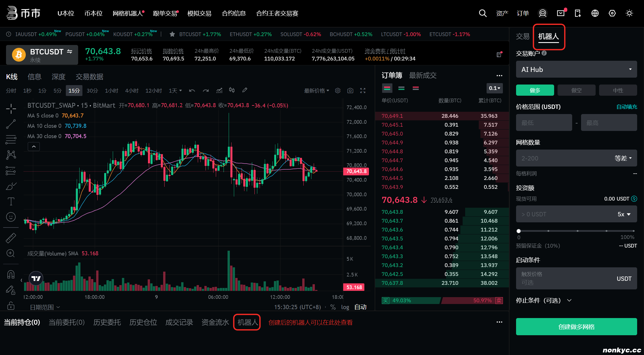Screen dimensions: 644x355
Task: Open the chart indicators icon
Action: (x=219, y=91)
